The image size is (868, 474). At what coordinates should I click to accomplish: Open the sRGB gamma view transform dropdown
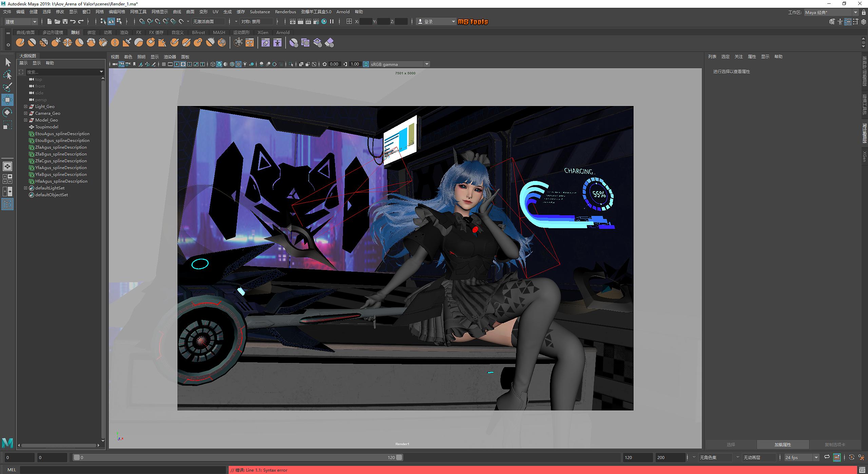click(400, 64)
